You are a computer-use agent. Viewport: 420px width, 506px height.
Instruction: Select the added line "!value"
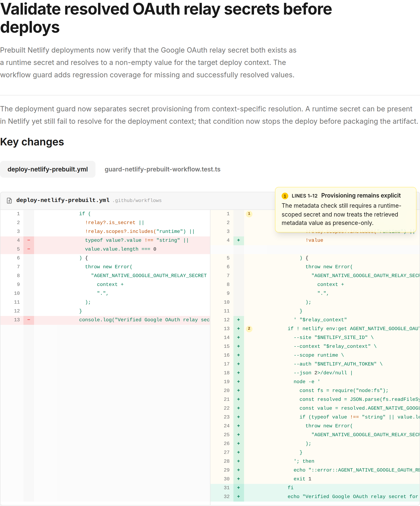315,240
